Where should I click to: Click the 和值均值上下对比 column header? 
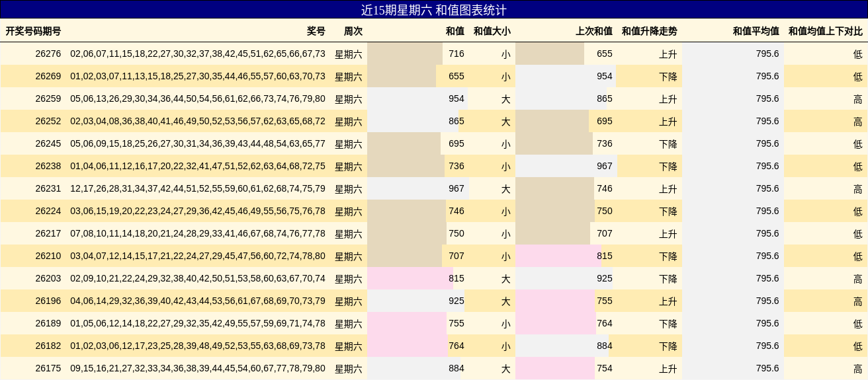826,31
